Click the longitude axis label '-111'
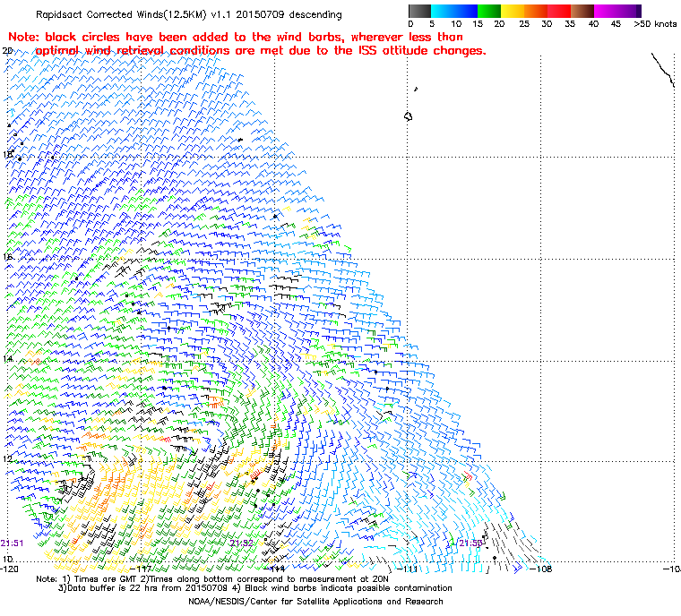The image size is (681, 616). [409, 569]
